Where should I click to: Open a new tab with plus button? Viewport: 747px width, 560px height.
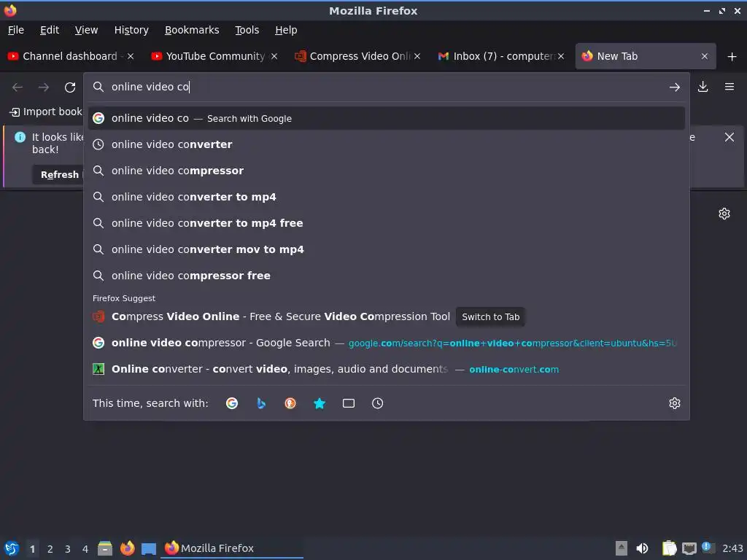732,56
